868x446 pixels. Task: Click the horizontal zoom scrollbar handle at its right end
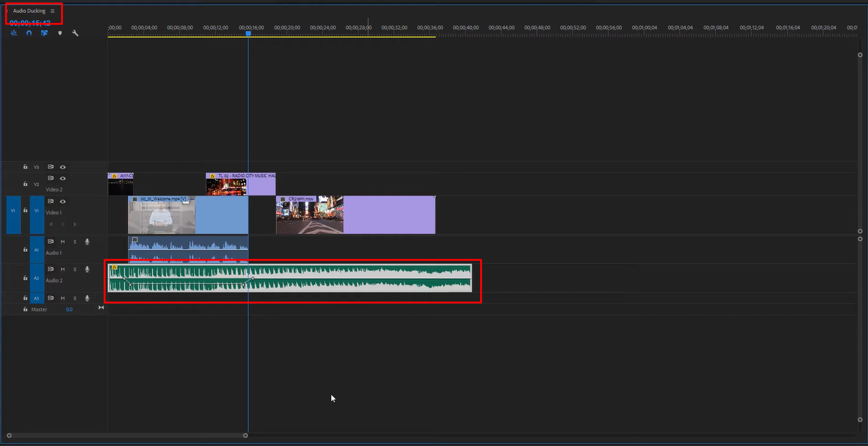(245, 435)
